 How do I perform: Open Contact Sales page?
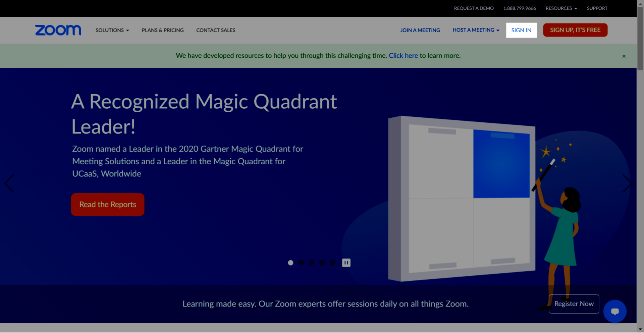pos(216,30)
